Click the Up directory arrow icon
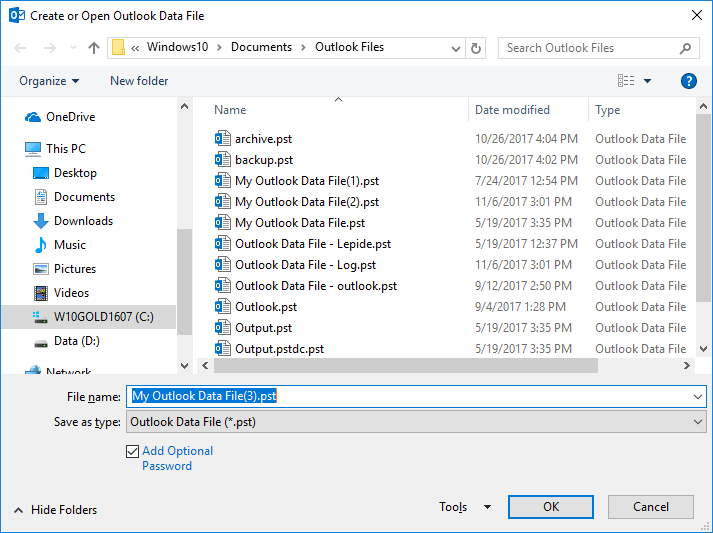This screenshot has height=533, width=713. (x=94, y=48)
